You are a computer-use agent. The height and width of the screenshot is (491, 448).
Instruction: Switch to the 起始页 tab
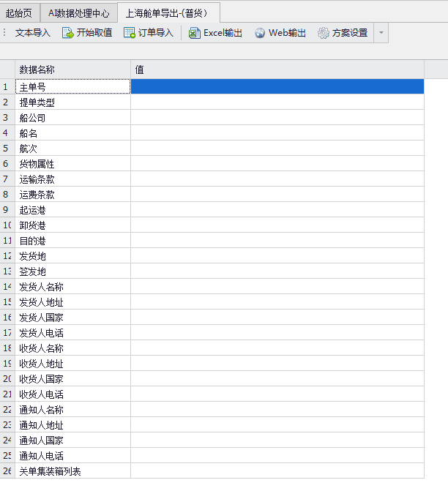coord(19,13)
